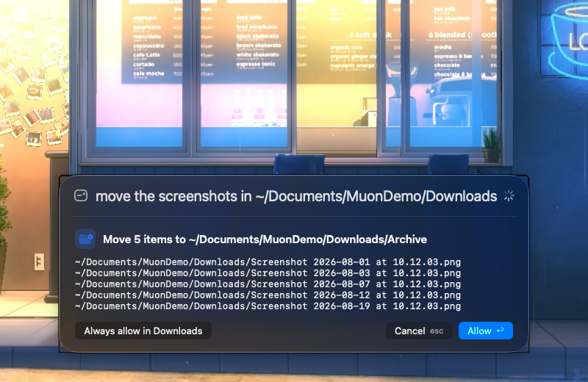Select the Screenshot 2026-08-03 file path
This screenshot has height=382, width=588.
coord(268,273)
